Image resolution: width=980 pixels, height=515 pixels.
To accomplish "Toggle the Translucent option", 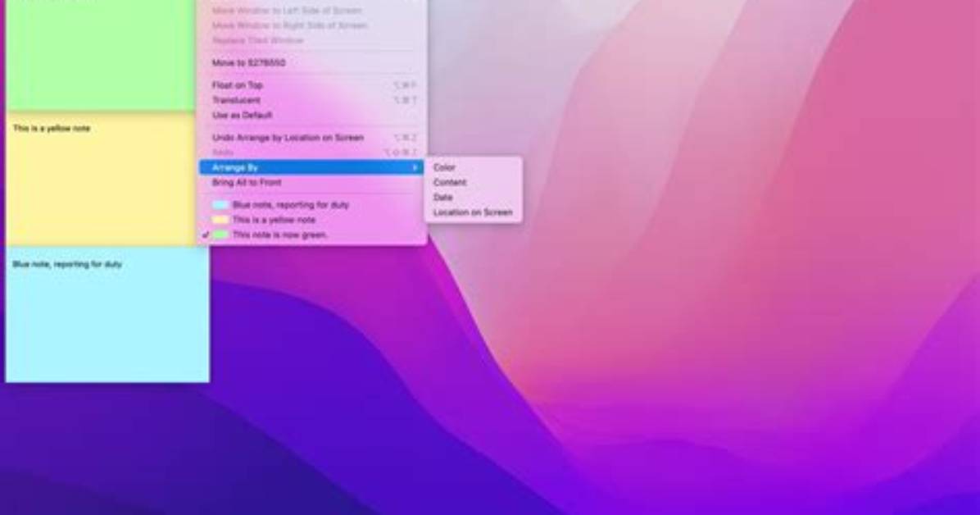I will pos(311,100).
